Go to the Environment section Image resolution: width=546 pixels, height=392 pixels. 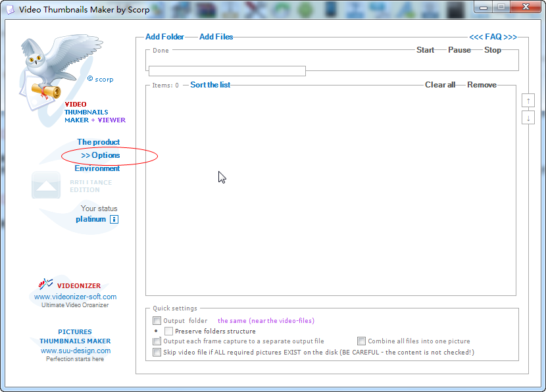(97, 168)
